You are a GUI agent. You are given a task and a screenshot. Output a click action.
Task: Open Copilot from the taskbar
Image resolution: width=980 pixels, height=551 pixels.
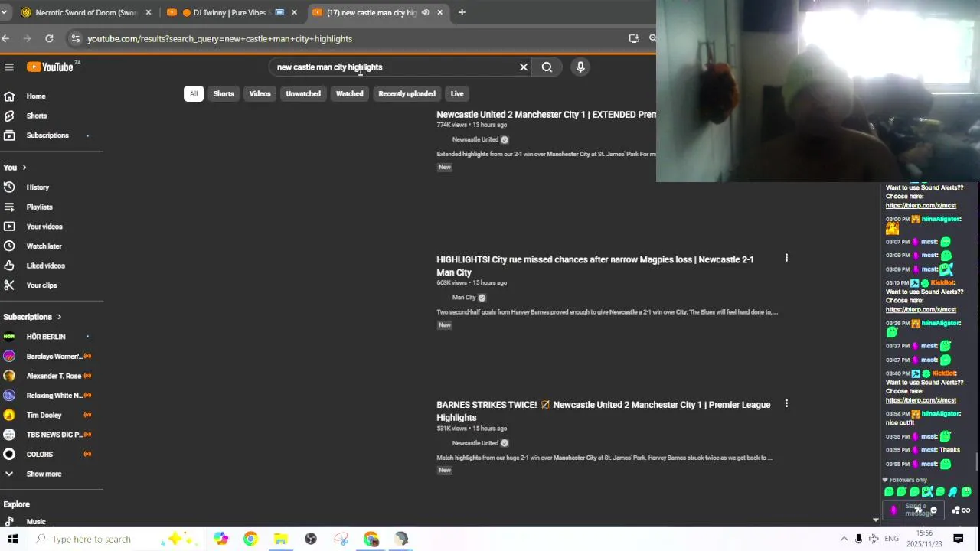[x=221, y=540]
